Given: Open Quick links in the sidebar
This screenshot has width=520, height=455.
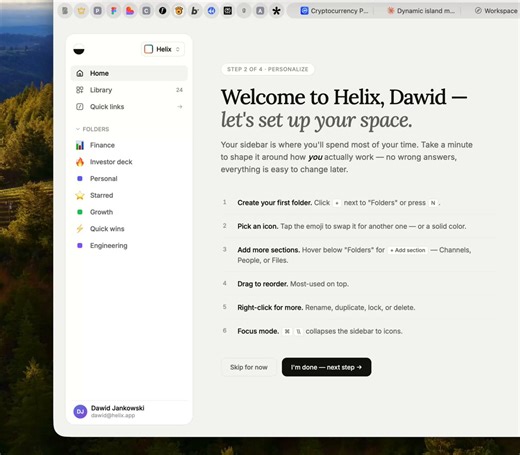Looking at the screenshot, I should [x=129, y=107].
